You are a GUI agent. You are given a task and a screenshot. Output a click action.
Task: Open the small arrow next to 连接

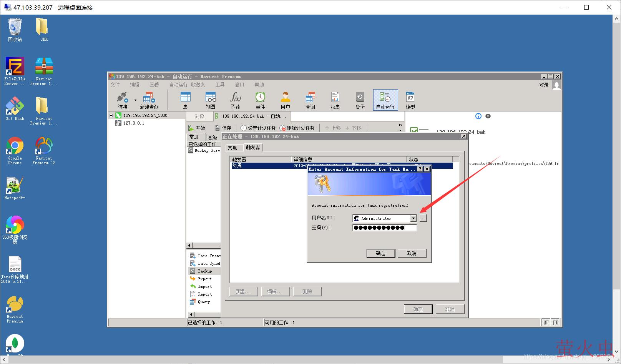135,100
